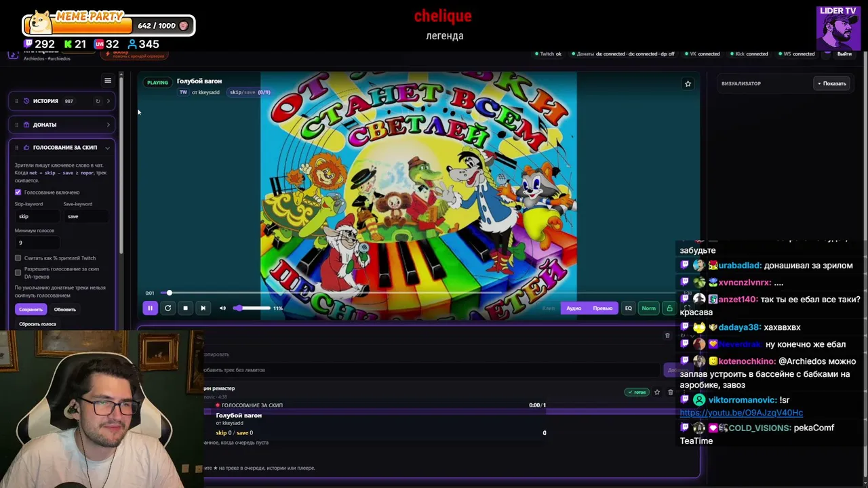Click the История clock icon
The width and height of the screenshot is (868, 488).
tap(26, 101)
